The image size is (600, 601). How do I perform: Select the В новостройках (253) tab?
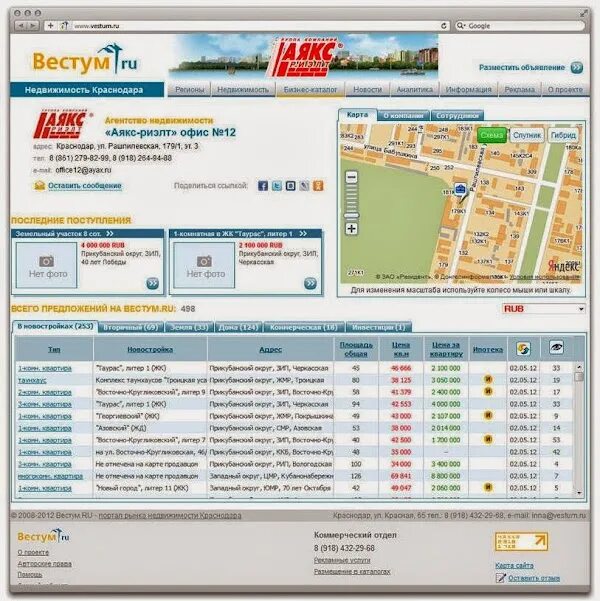pos(55,327)
